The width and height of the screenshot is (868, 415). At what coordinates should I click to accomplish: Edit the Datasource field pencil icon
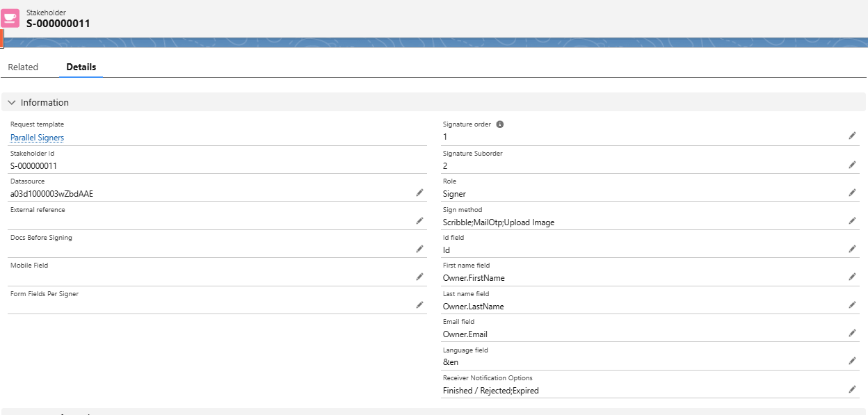coord(419,193)
